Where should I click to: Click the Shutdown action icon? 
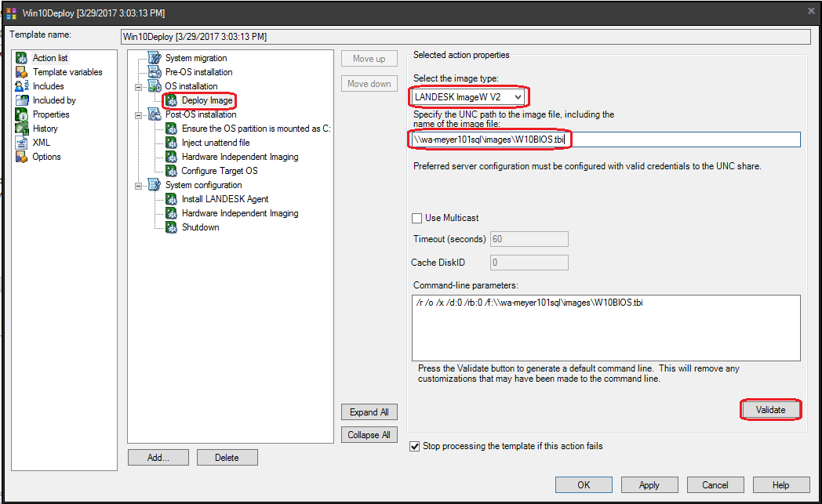(172, 227)
